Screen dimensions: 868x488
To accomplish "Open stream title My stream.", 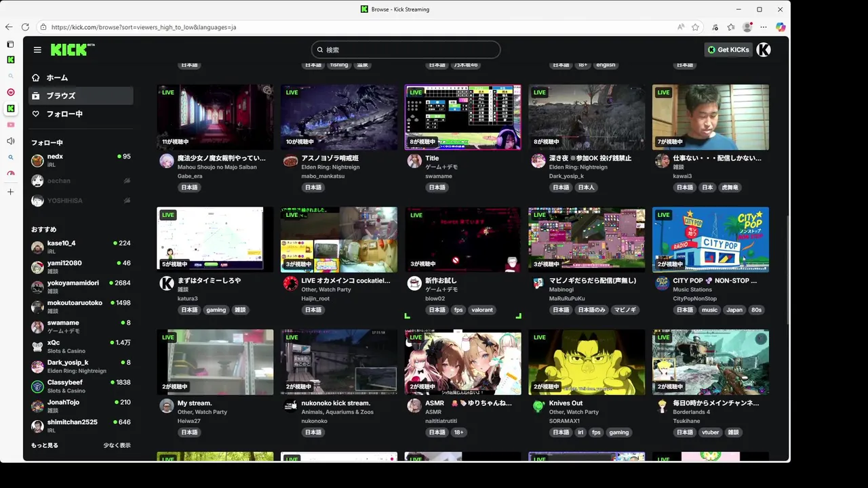I will click(195, 403).
